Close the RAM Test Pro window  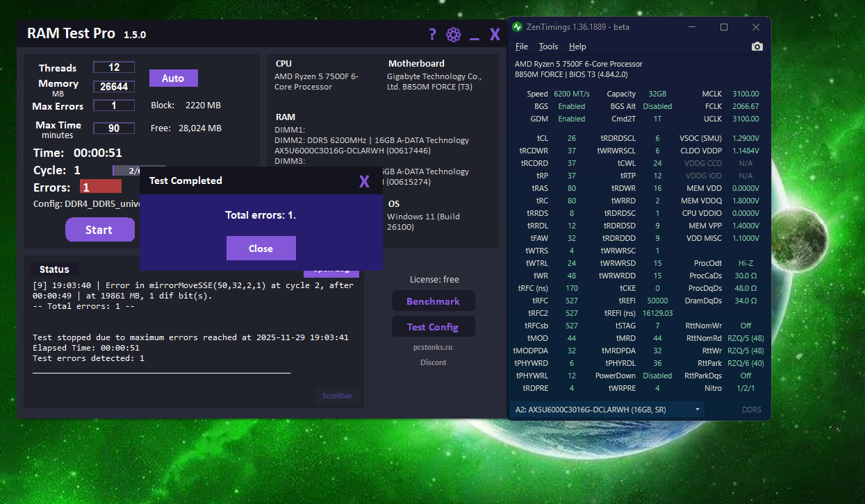[495, 34]
